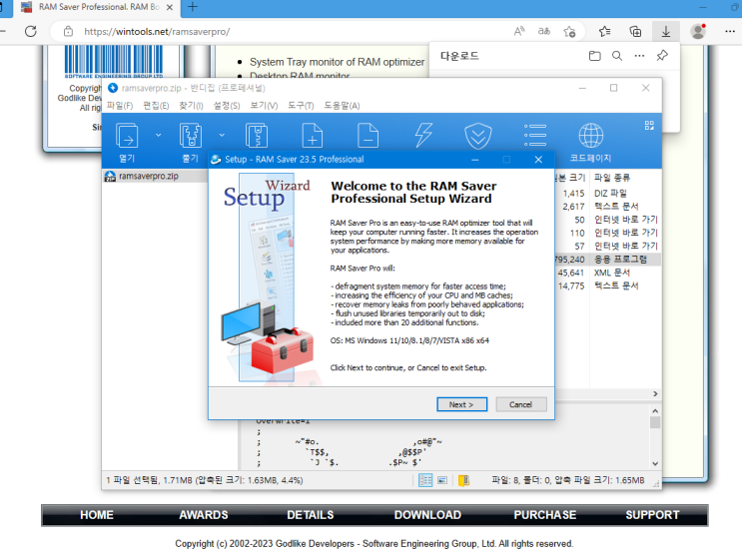Click the shield virus scan toolbar icon

click(478, 136)
